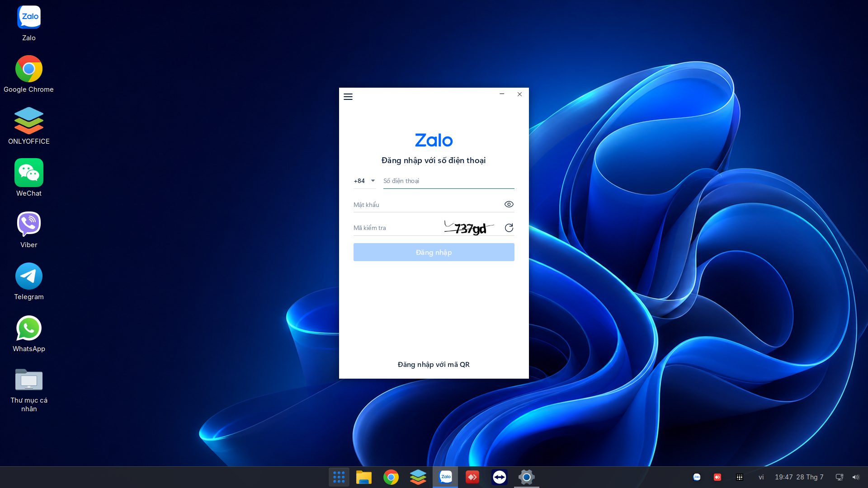The height and width of the screenshot is (488, 868).
Task: Click the Đăng nhập button
Action: (x=434, y=252)
